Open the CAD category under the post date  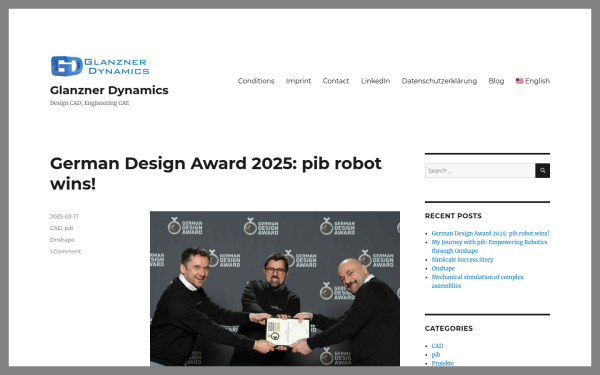(55, 228)
